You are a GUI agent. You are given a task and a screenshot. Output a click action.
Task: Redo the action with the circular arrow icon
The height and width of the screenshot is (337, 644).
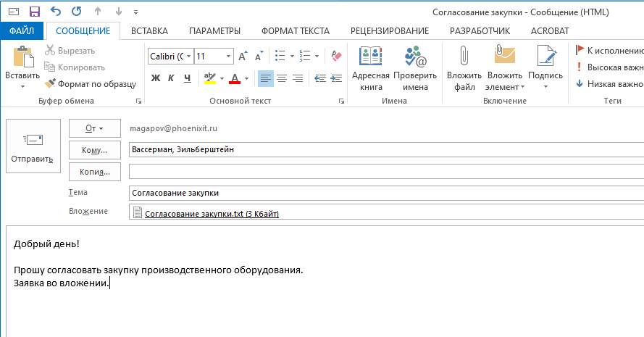tap(76, 12)
